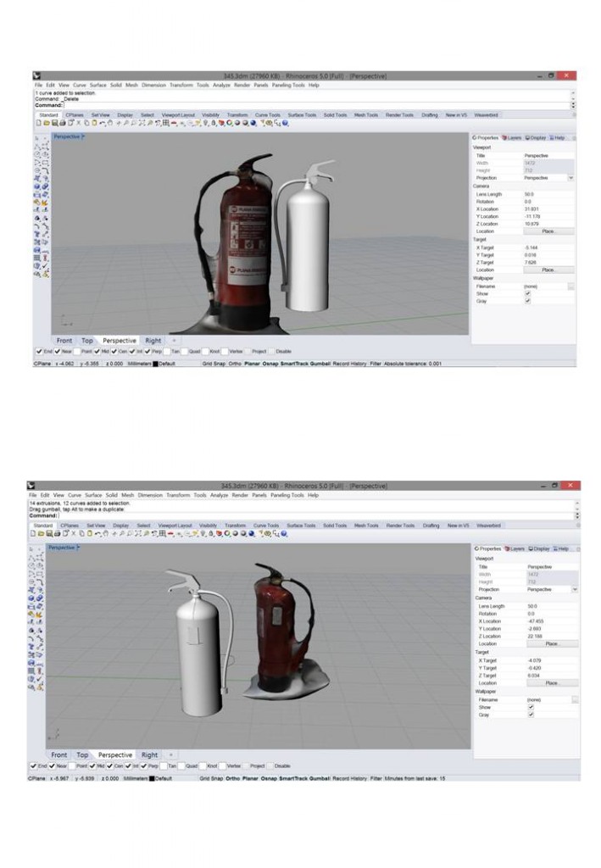This screenshot has width=601, height=868.
Task: Select Polyline tool in upper window sidebar
Action: pyautogui.click(x=37, y=146)
